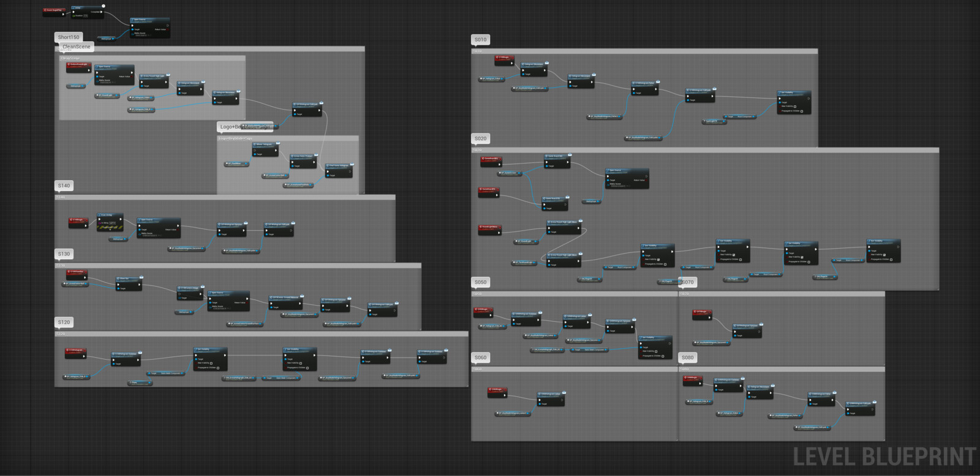The image size is (980, 476).
Task: Toggle New Visibility on left S120 Set Visibility
Action: (211, 363)
